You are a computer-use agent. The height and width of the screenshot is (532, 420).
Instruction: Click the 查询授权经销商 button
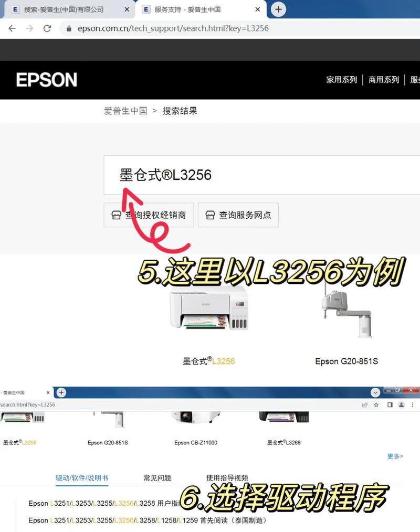click(x=149, y=215)
